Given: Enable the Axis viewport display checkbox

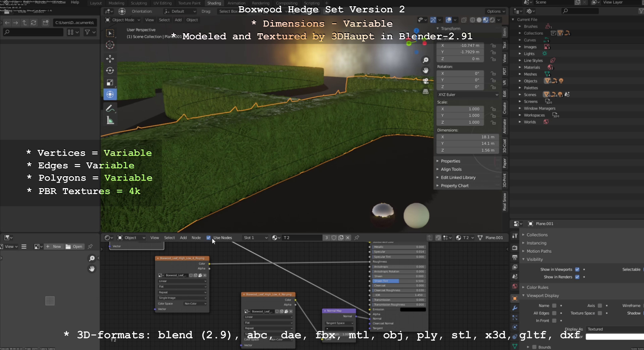Looking at the screenshot, I should coord(600,306).
